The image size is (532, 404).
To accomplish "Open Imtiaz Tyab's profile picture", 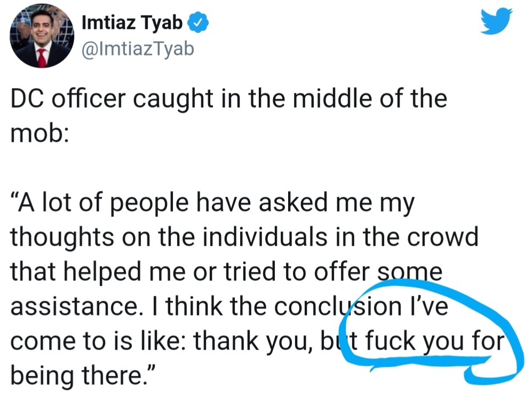I will coord(42,36).
